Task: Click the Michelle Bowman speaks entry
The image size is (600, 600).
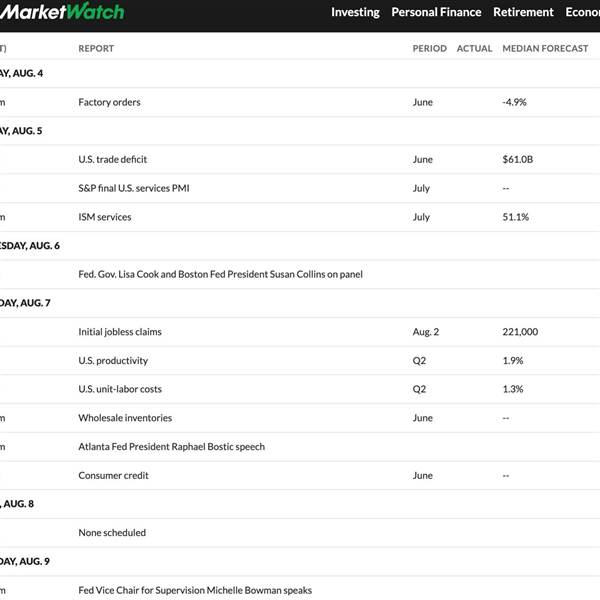Action: pos(195,590)
